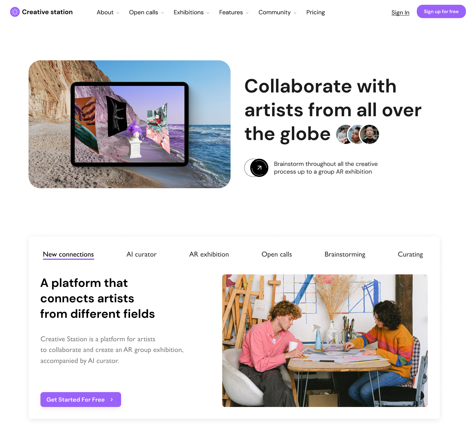Switch to the Brainstorming tab
Image resolution: width=476 pixels, height=448 pixels.
(345, 254)
